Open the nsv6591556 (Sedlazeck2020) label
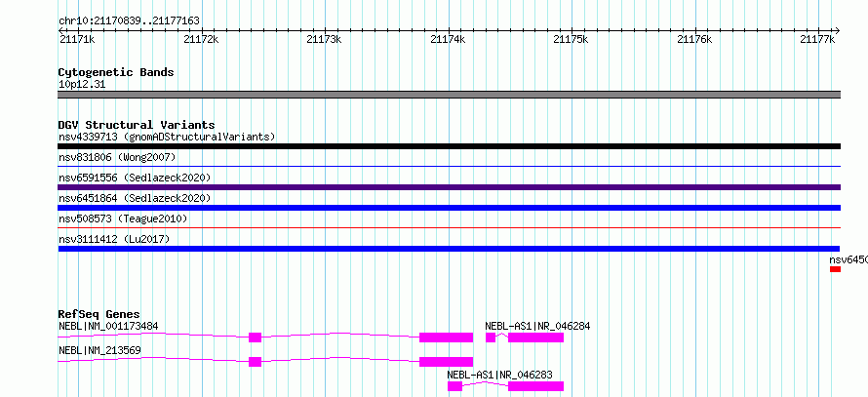Image resolution: width=868 pixels, height=397 pixels. click(135, 178)
